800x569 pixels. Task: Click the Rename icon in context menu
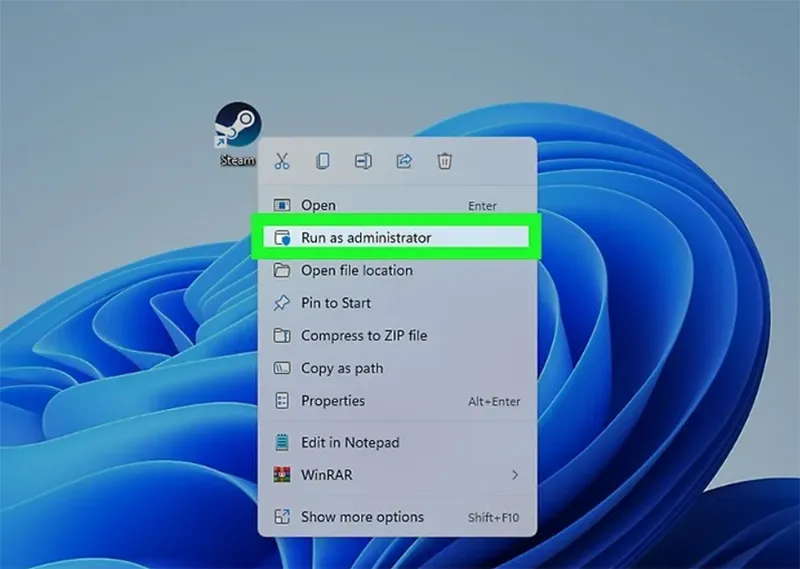(363, 161)
